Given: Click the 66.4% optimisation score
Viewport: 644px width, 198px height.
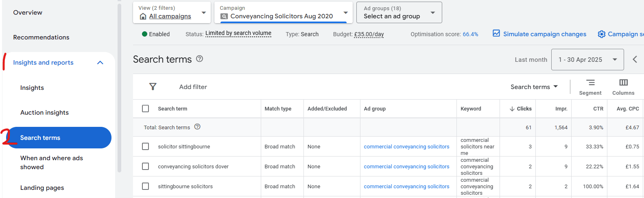Looking at the screenshot, I should click(x=470, y=34).
